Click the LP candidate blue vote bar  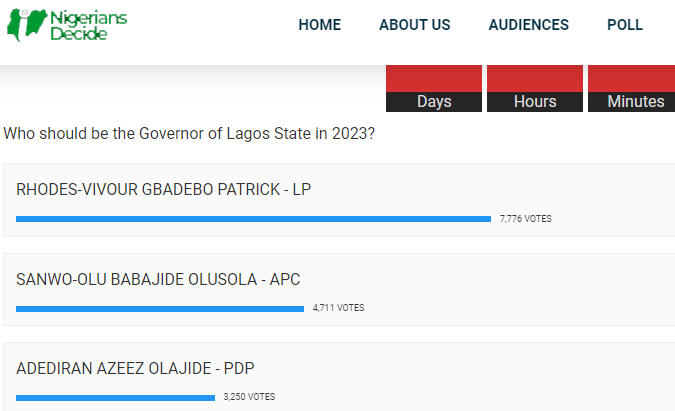(x=253, y=219)
